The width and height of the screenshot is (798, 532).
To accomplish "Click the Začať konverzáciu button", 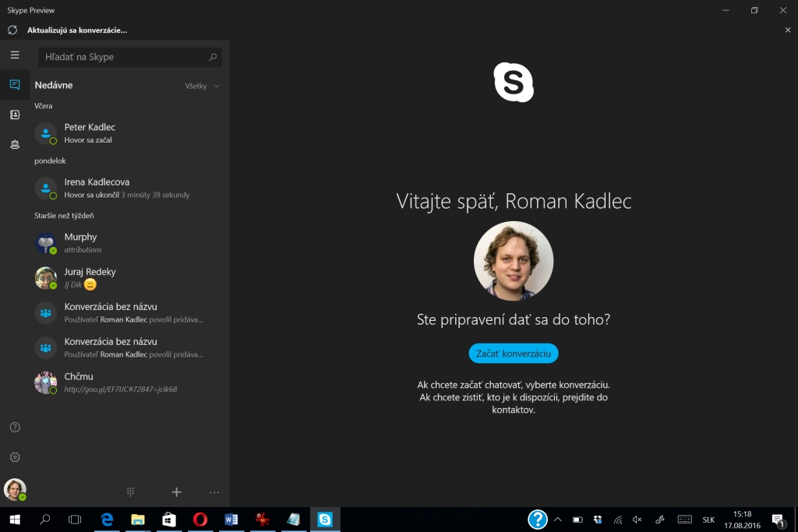I will (514, 353).
